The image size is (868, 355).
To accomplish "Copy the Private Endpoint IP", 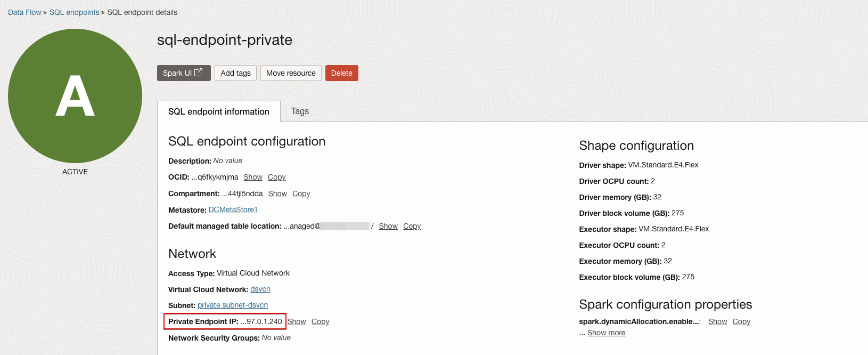I will [x=320, y=321].
